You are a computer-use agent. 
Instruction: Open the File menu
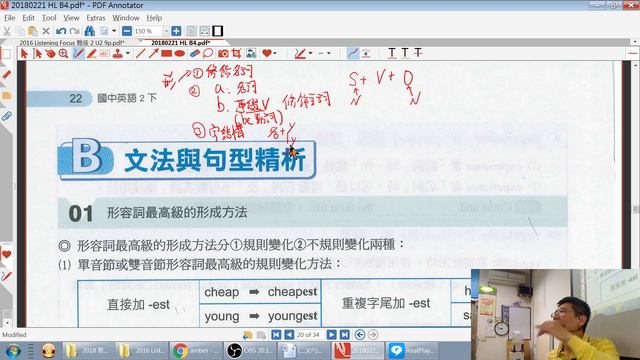coord(9,18)
